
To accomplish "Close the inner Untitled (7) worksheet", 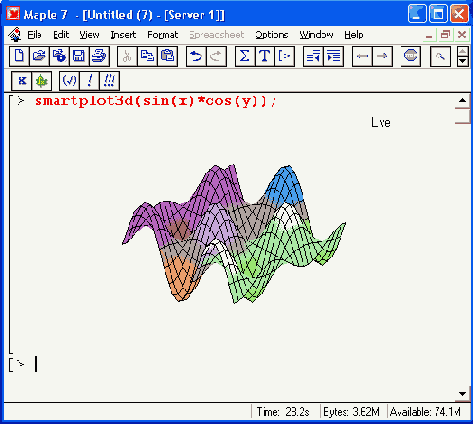I will point(462,34).
